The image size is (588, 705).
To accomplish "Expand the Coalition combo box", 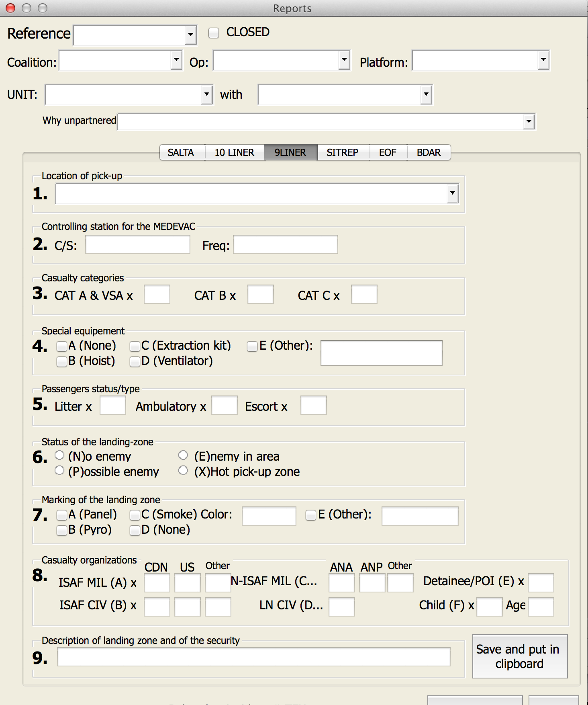I will (x=176, y=60).
